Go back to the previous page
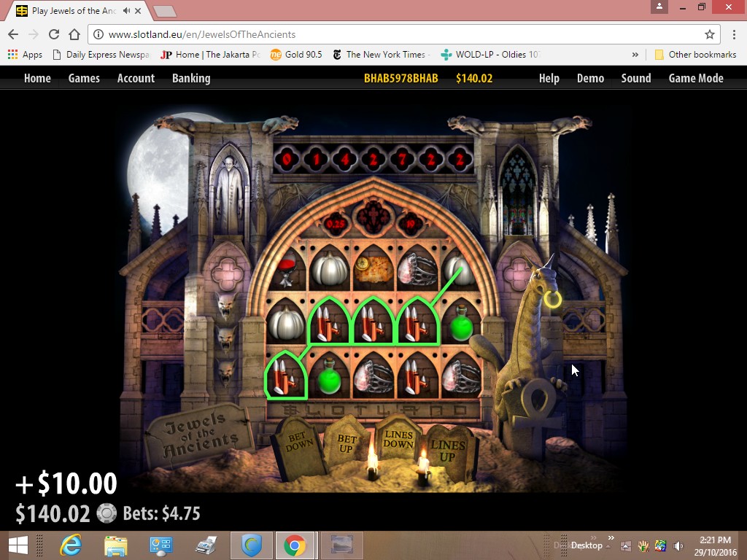Image resolution: width=747 pixels, height=560 pixels. point(13,34)
